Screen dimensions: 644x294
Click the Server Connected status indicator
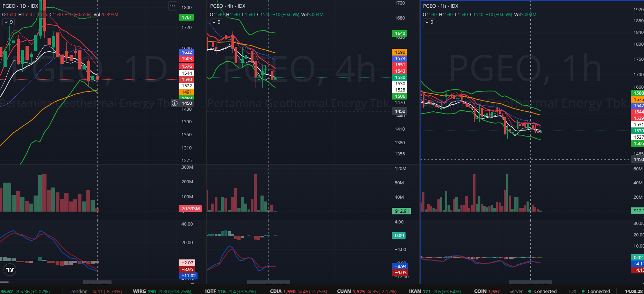(533, 291)
